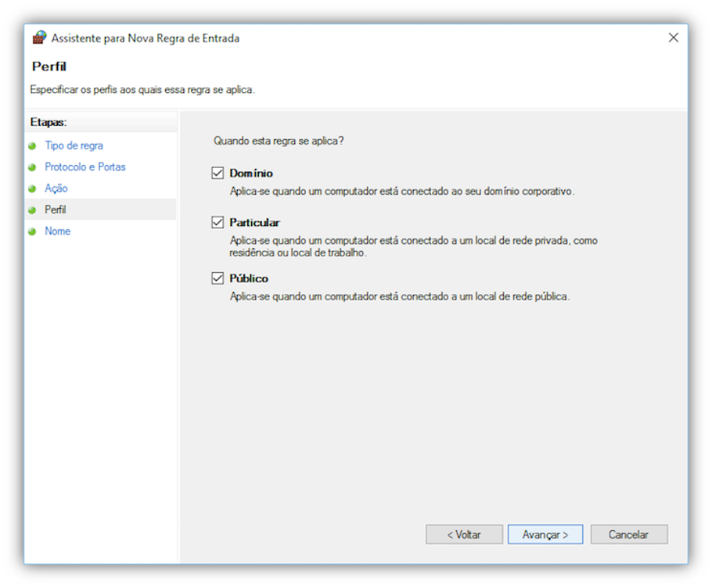The image size is (712, 588).
Task: Cancel the new inbound rule wizard
Action: (628, 535)
